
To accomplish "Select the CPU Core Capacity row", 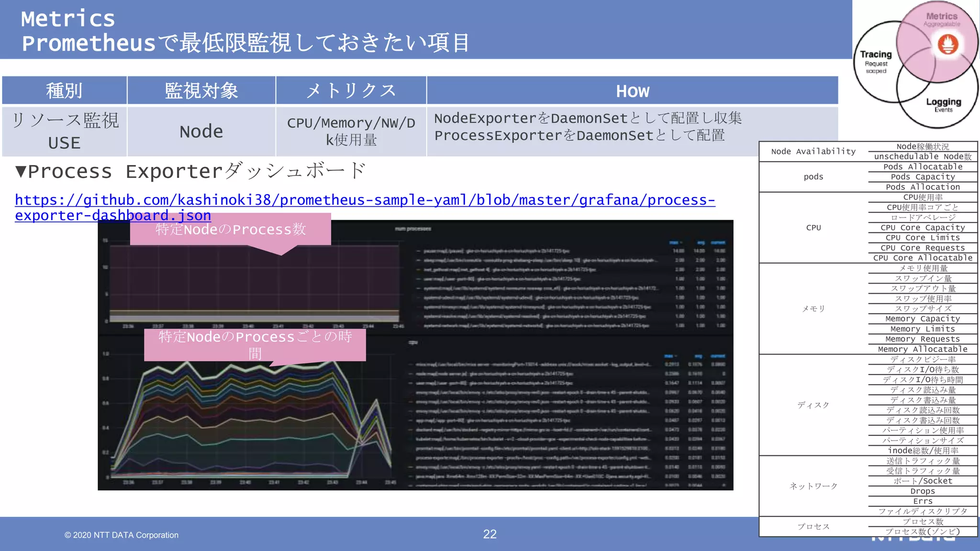I will pos(923,228).
